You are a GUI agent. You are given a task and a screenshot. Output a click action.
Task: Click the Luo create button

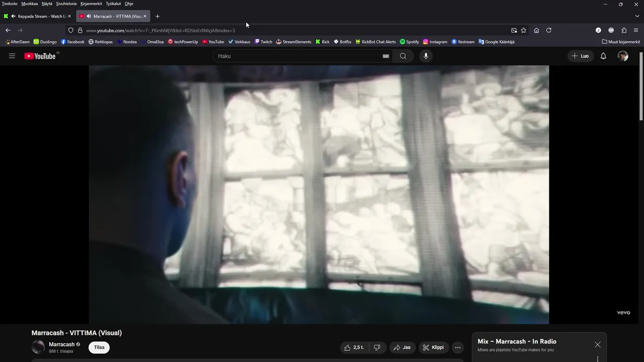click(x=580, y=56)
